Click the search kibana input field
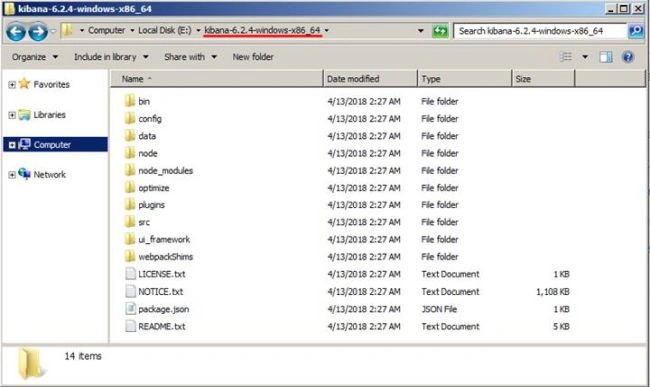The height and width of the screenshot is (387, 650). pos(540,31)
